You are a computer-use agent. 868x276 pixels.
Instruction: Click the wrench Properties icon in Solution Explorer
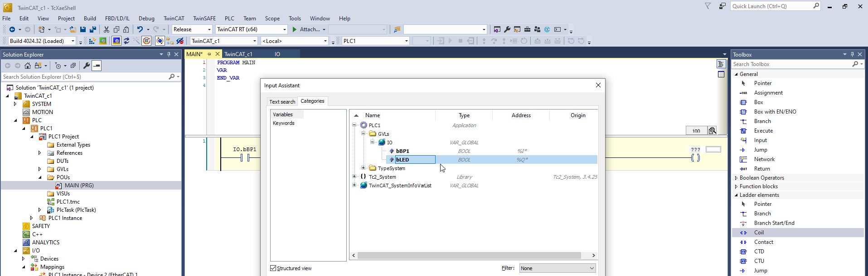tap(86, 66)
